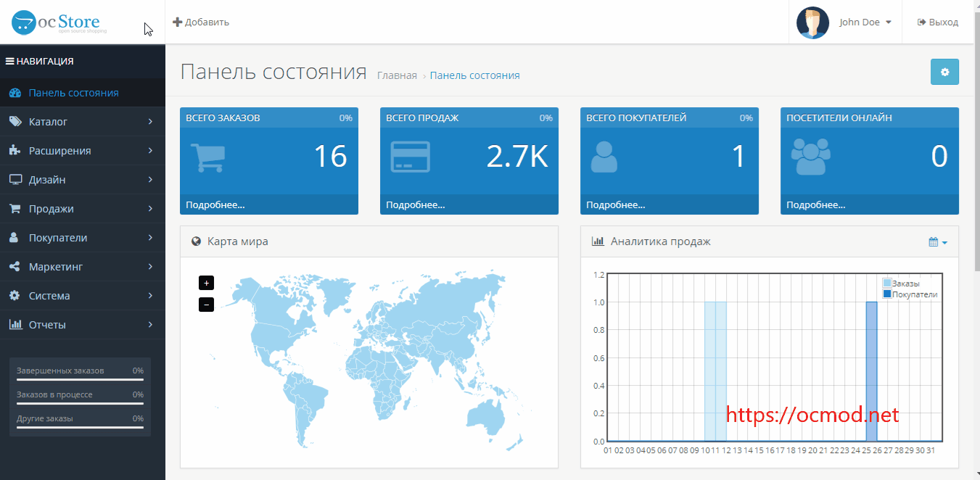Viewport: 980px width, 480px height.
Task: Click the Завершенных заказов progress bar
Action: pos(80,379)
